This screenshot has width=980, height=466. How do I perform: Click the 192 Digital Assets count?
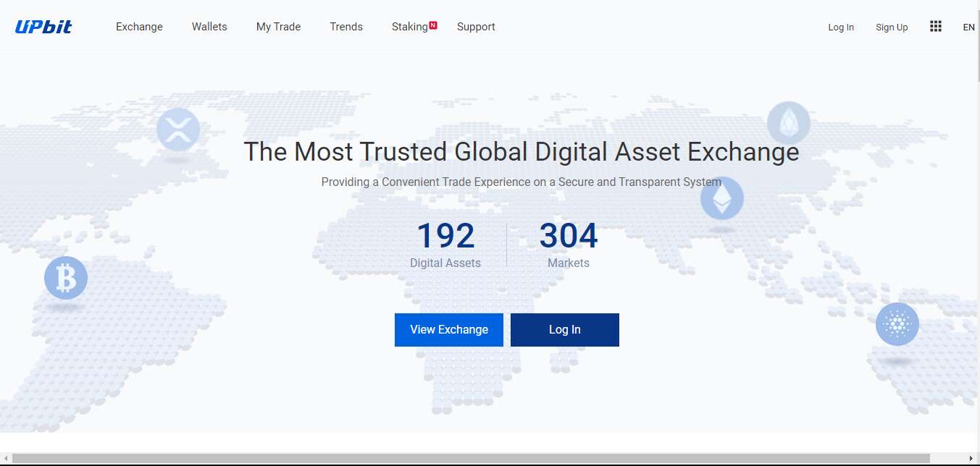point(445,245)
